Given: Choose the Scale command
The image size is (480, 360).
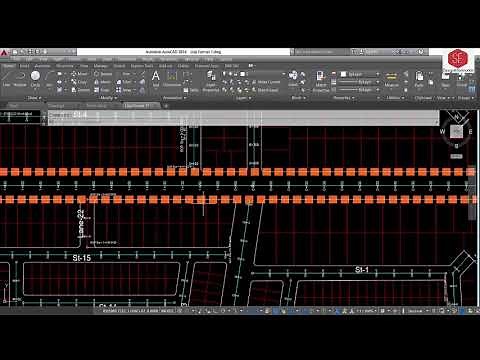Looking at the screenshot, I should [x=102, y=90].
